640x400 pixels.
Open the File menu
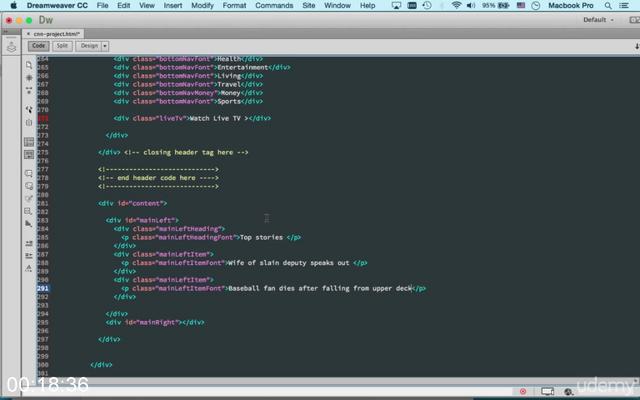click(x=102, y=5)
